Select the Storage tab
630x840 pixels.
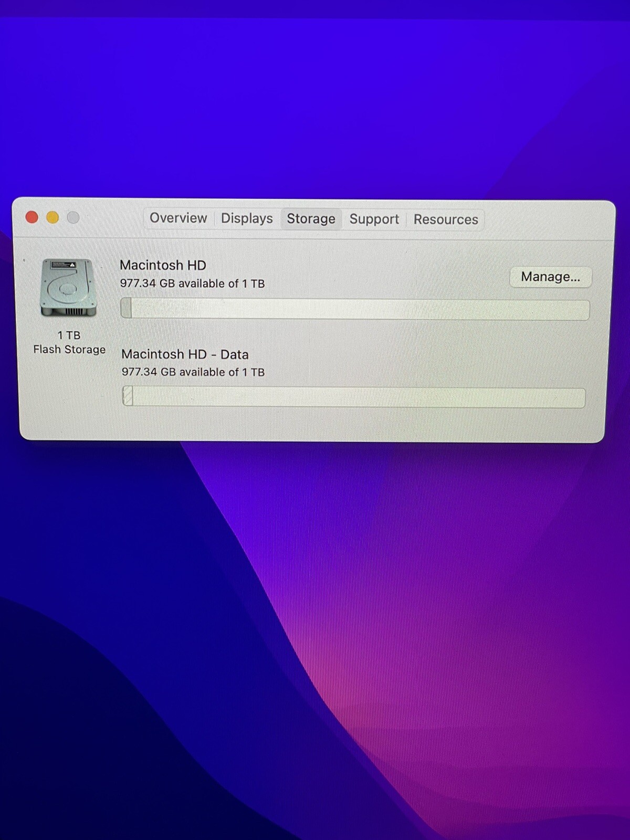[x=311, y=219]
